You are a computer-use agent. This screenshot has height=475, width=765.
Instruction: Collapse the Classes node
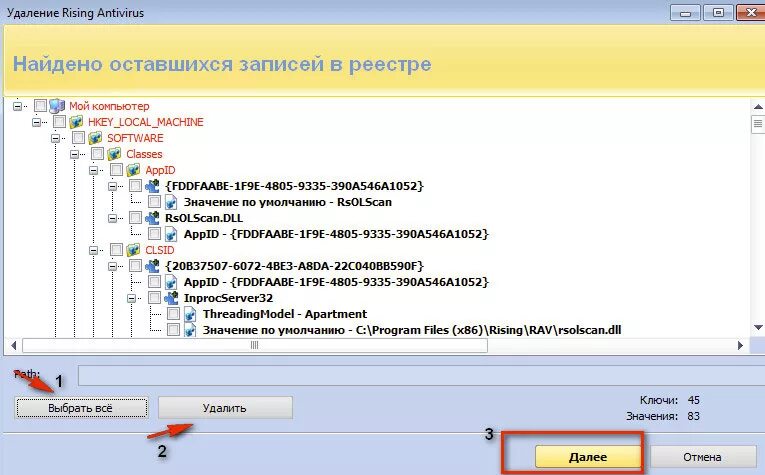pos(75,154)
